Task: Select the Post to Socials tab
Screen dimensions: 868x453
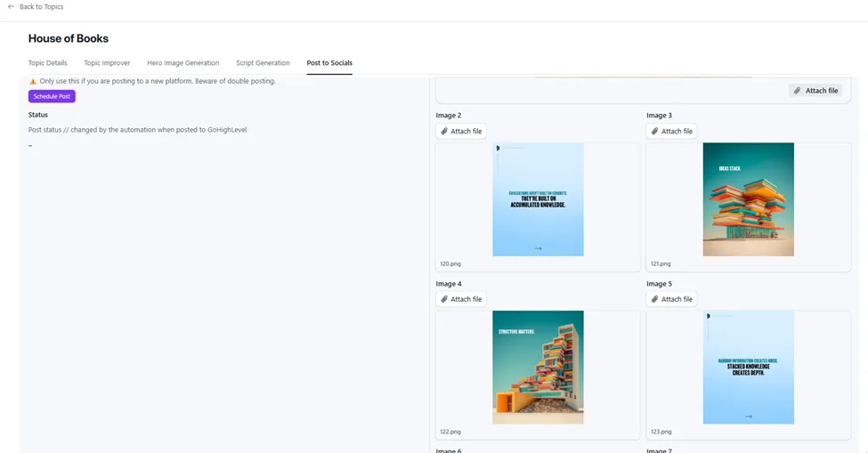Action: click(329, 63)
